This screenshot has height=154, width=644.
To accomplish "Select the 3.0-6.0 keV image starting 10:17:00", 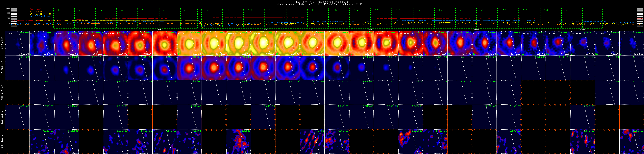I will point(558,43).
